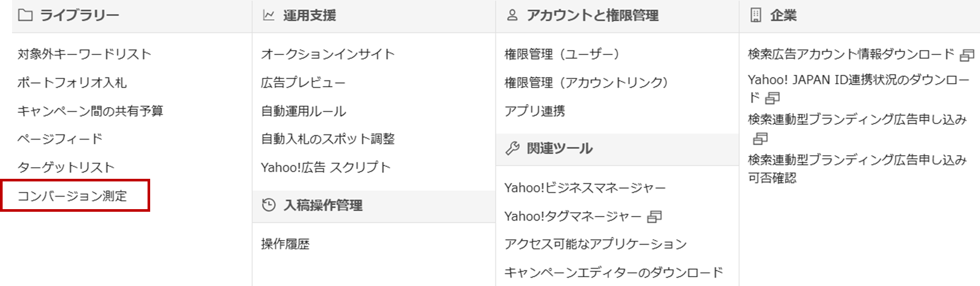Click external-window icon beside 検索広告アカウント情報ダウンロード
Screen dimensions: 980x286
tap(967, 55)
